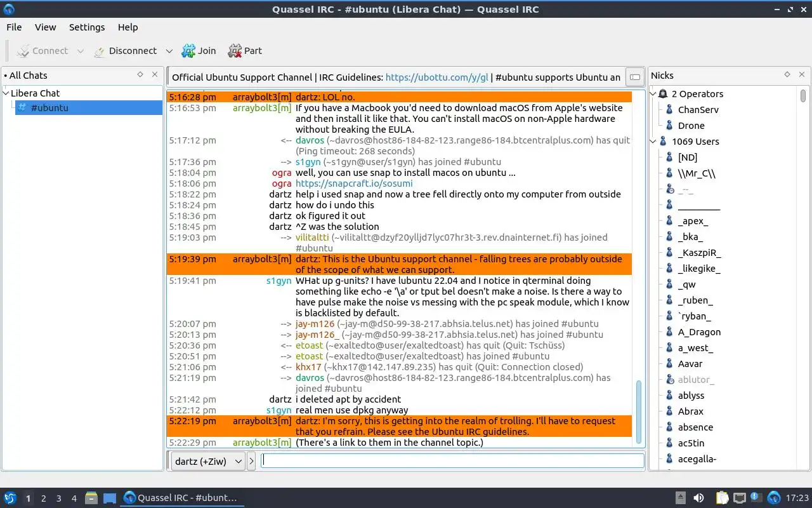Image resolution: width=812 pixels, height=508 pixels.
Task: Select Abrax in the Nicks list
Action: (x=690, y=411)
